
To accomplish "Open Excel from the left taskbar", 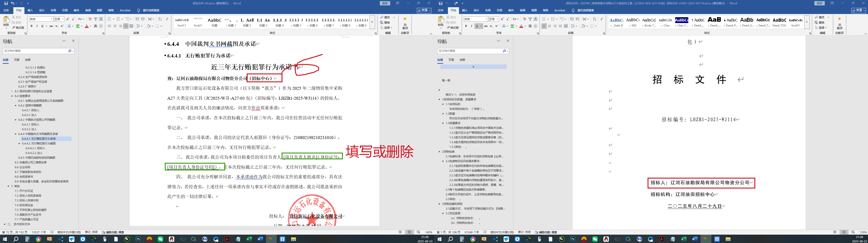I will (249, 239).
